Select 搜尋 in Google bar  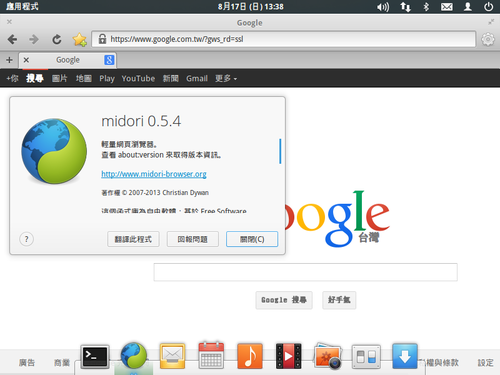coord(35,78)
